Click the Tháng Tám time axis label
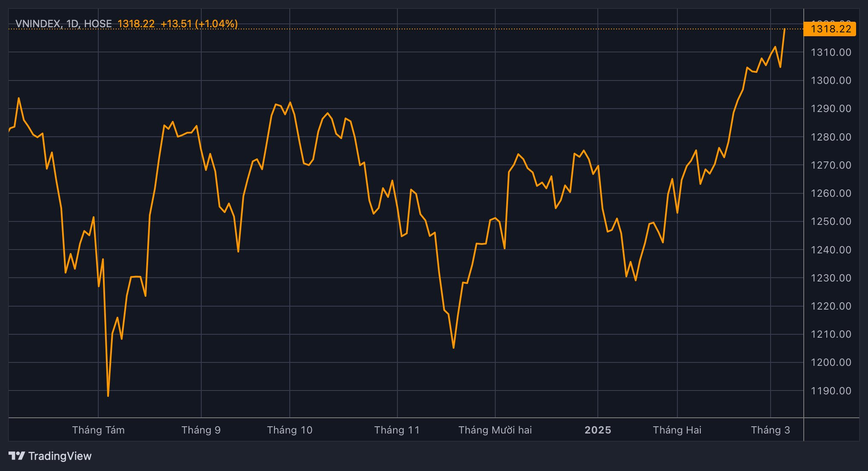This screenshot has height=471, width=868. click(x=98, y=430)
